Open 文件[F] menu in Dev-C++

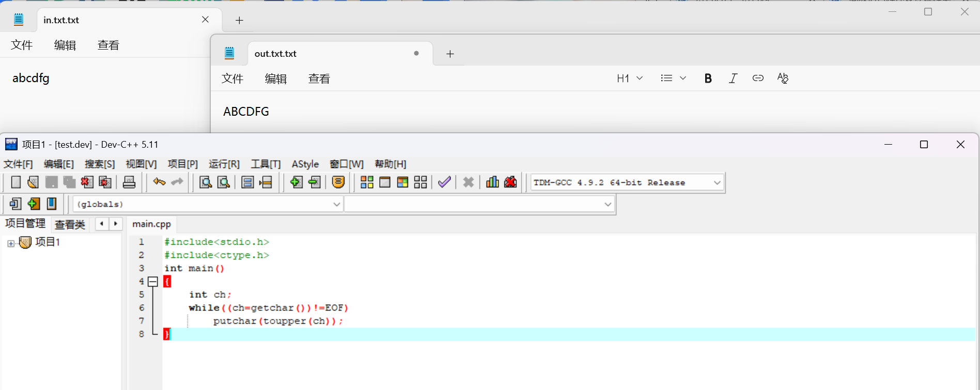coord(18,164)
